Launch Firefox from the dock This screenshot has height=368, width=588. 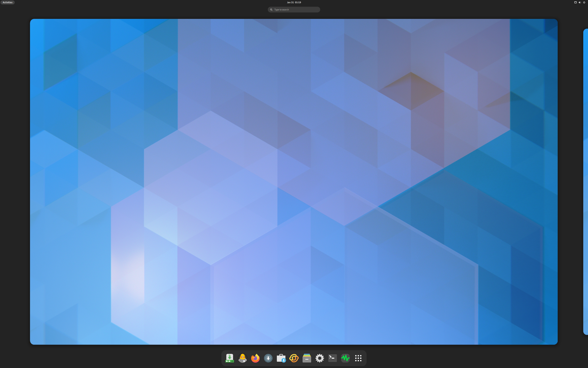coord(255,358)
